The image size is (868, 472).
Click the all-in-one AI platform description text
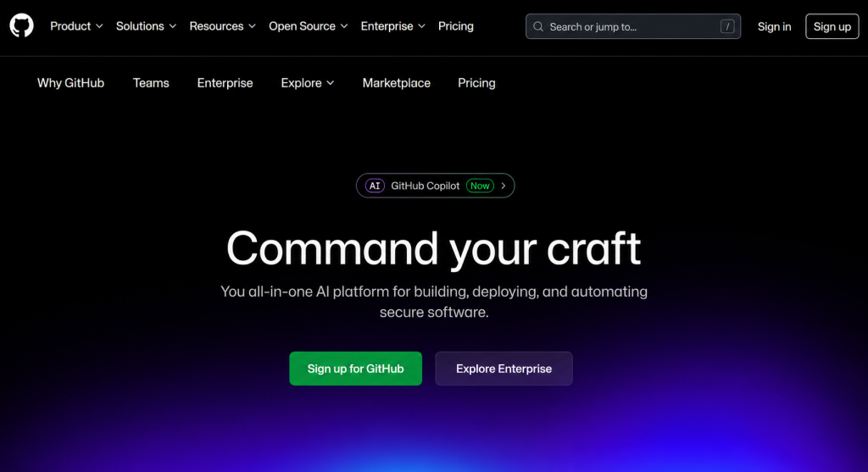pyautogui.click(x=434, y=302)
